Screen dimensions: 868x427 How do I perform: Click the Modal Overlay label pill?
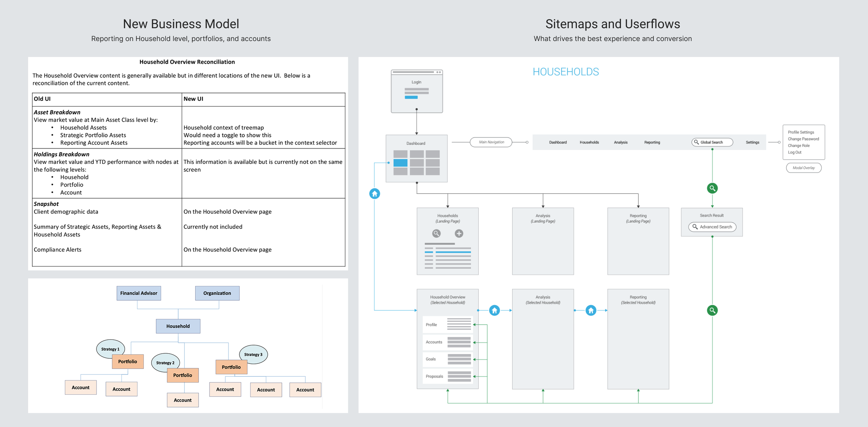(803, 168)
